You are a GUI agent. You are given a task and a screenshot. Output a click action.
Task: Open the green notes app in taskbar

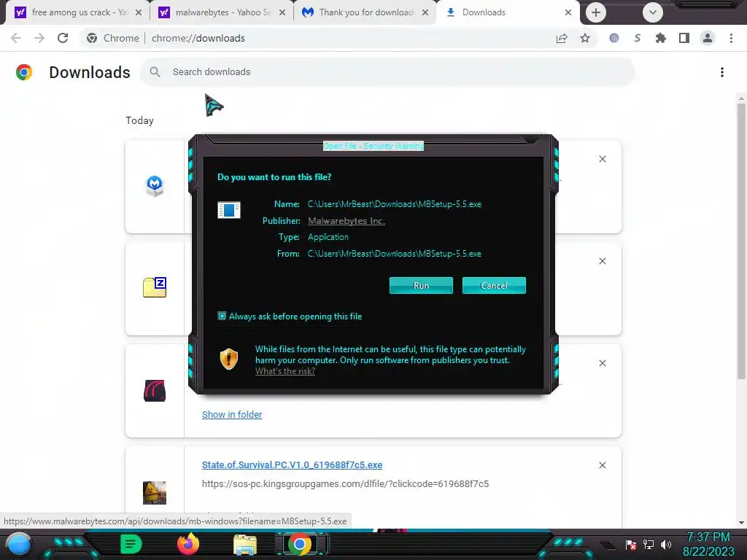131,544
